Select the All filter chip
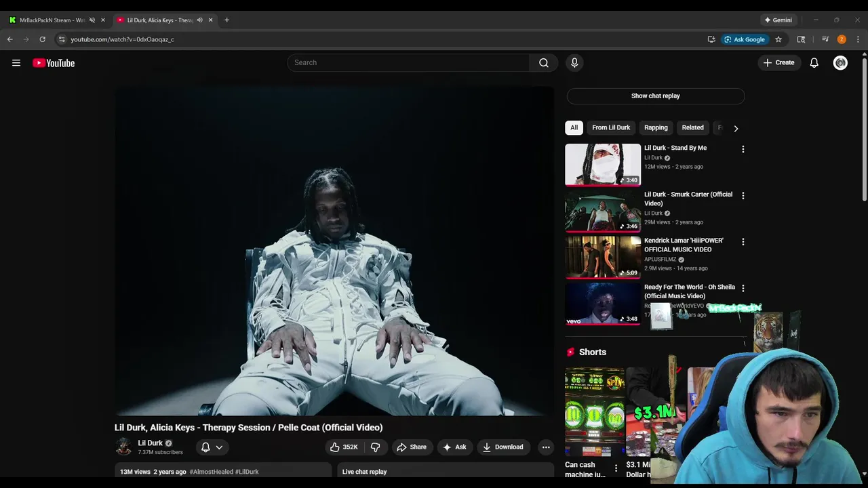 574,127
